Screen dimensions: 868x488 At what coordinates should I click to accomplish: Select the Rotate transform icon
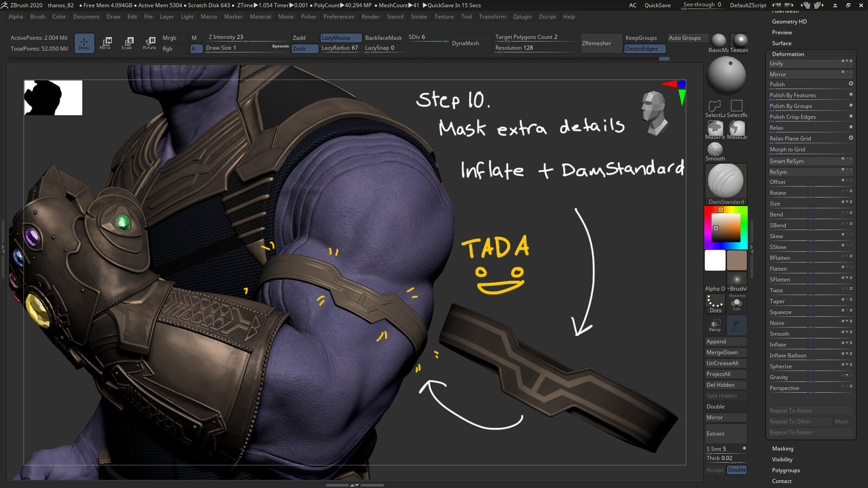[x=149, y=43]
